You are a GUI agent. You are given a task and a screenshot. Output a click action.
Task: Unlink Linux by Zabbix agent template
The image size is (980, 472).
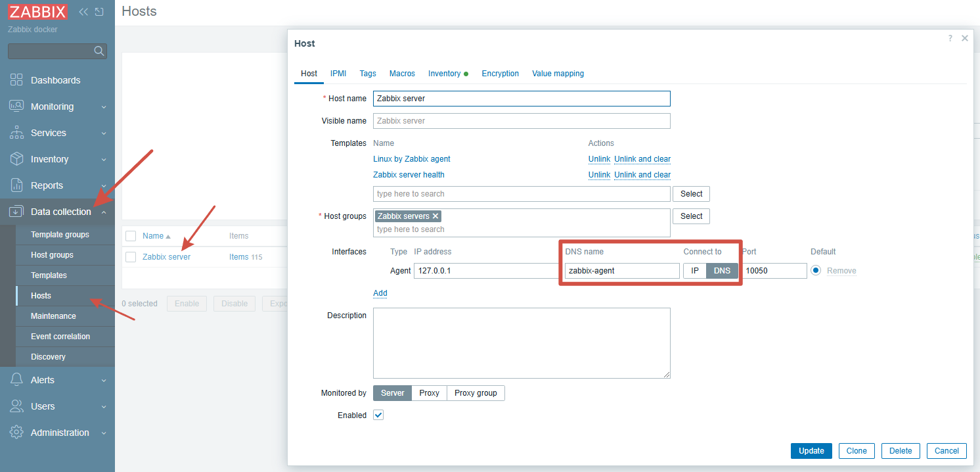coord(599,159)
